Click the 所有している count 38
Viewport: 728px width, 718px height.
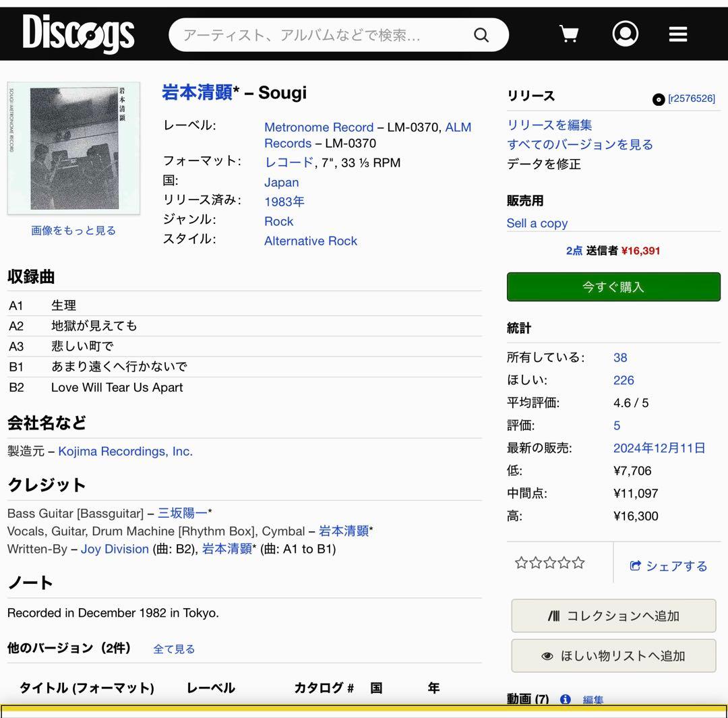point(620,357)
